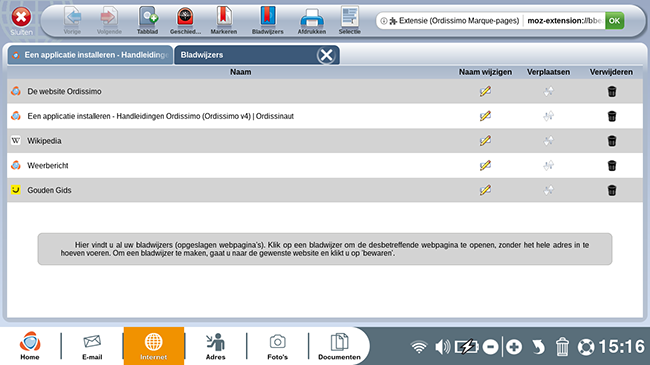Click the Wi-Fi status icon
This screenshot has width=650, height=365.
(x=419, y=347)
